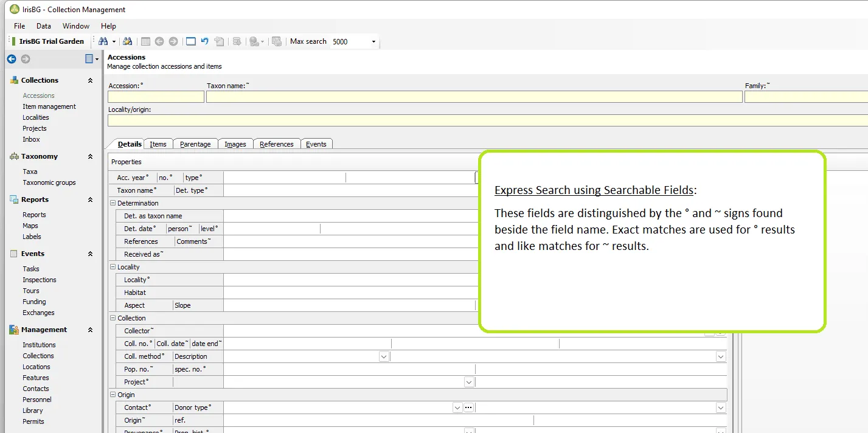
Task: Open the File menu
Action: 19,26
